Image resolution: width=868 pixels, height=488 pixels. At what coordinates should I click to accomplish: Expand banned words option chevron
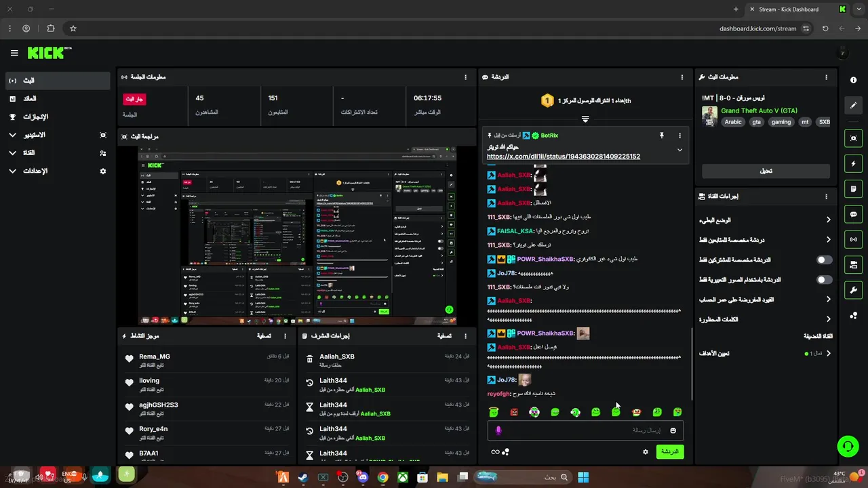click(828, 319)
